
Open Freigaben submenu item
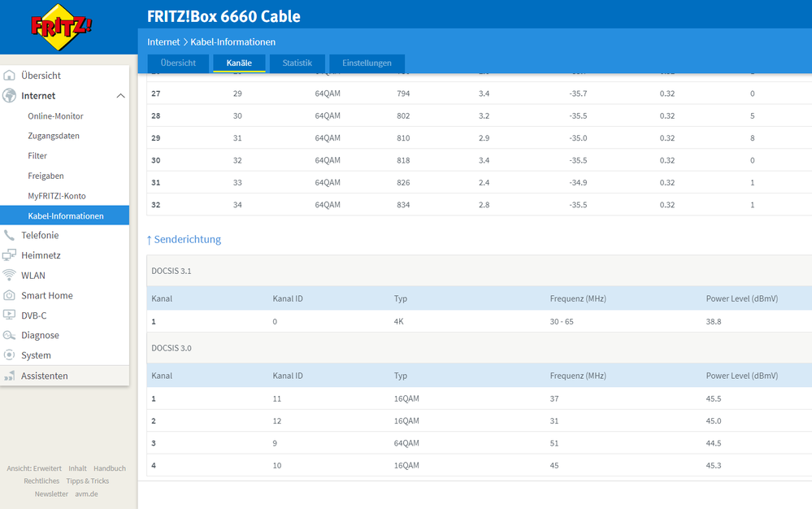pyautogui.click(x=46, y=176)
